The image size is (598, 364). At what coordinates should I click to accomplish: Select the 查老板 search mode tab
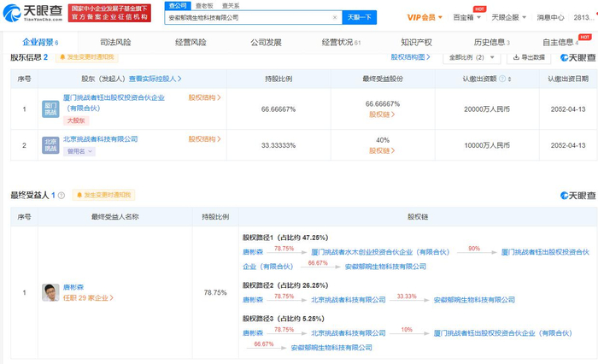click(202, 5)
